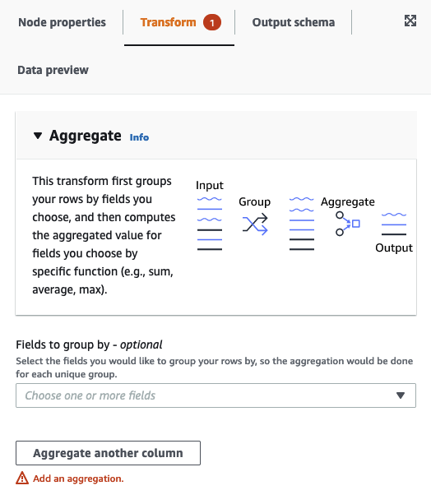431x504 pixels.
Task: Click the grouped rows diagram icon
Action: (x=301, y=224)
